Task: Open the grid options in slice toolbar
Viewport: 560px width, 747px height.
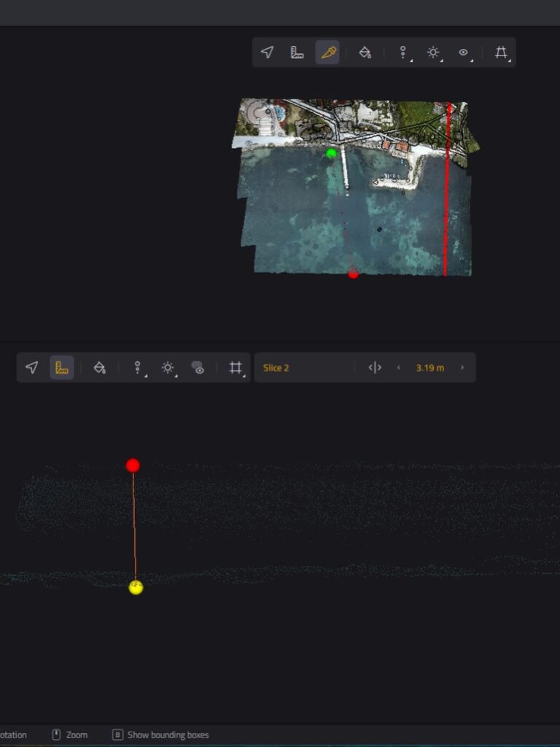Action: point(236,368)
